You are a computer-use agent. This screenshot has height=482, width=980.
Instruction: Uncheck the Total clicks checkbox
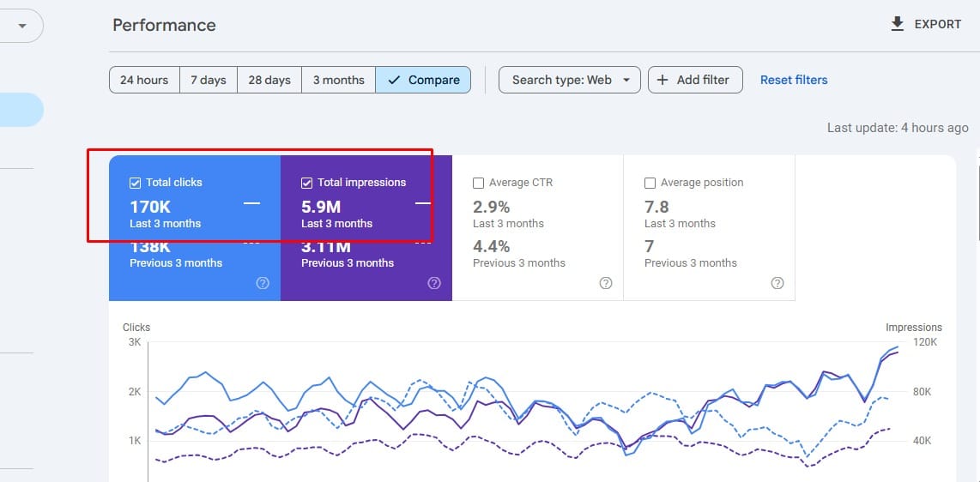pyautogui.click(x=135, y=183)
